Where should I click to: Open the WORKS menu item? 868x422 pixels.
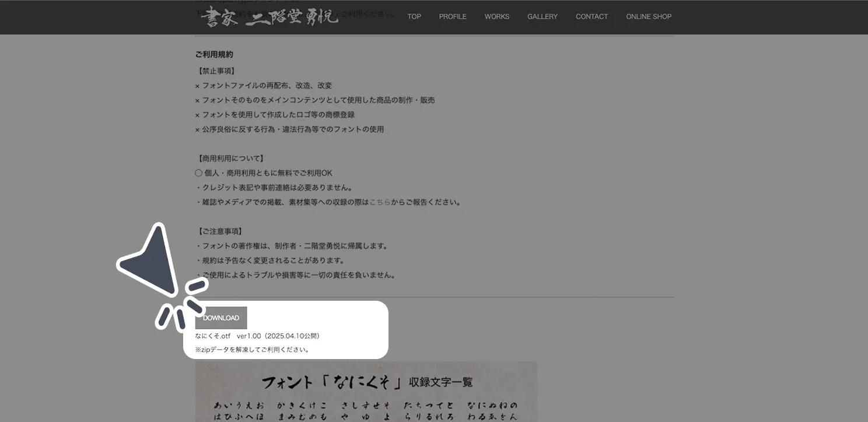pyautogui.click(x=497, y=16)
